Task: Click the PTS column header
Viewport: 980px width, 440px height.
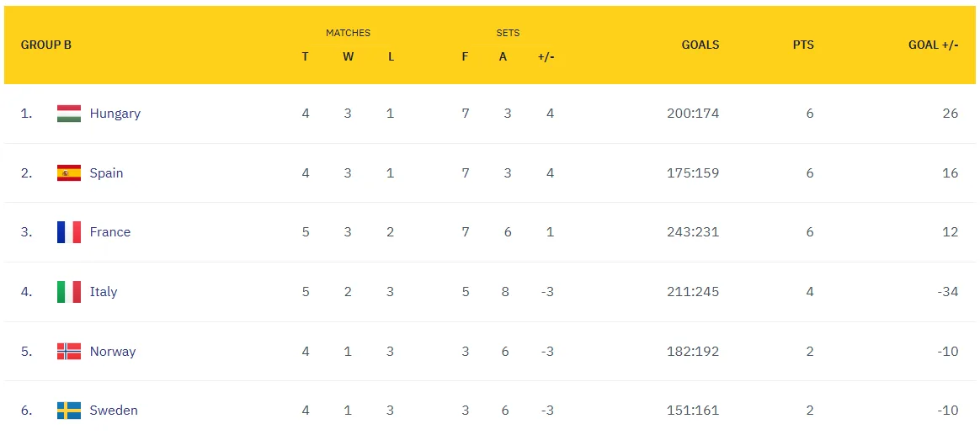Action: point(803,45)
